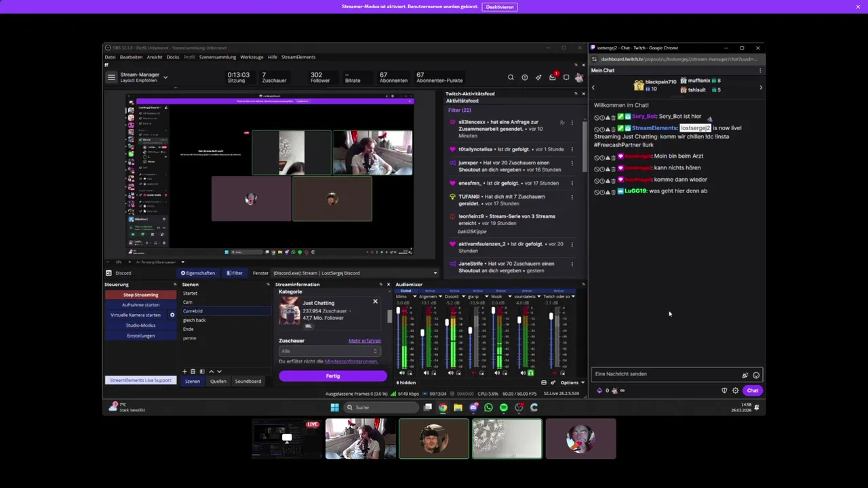868x488 pixels.
Task: Open the Stream-Manager hamburger menu
Action: (111, 77)
